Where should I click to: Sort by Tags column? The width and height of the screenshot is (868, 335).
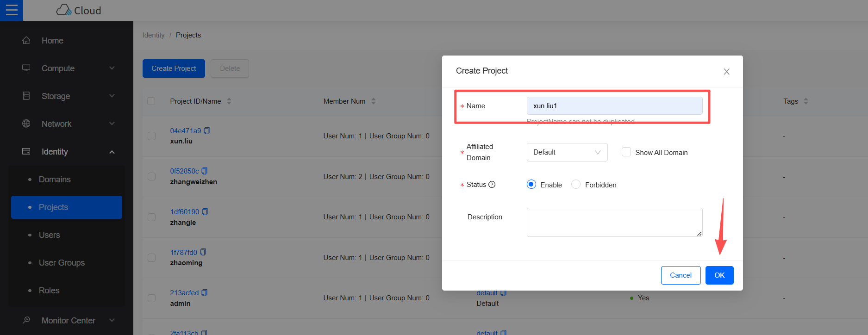(806, 101)
